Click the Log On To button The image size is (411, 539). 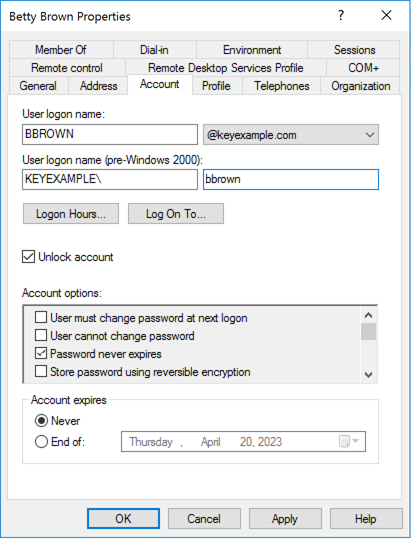click(x=176, y=214)
